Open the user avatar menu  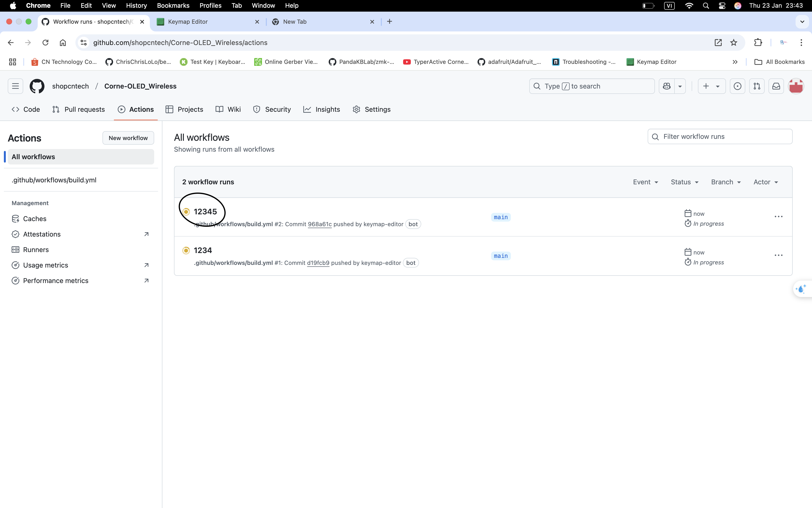(x=796, y=86)
